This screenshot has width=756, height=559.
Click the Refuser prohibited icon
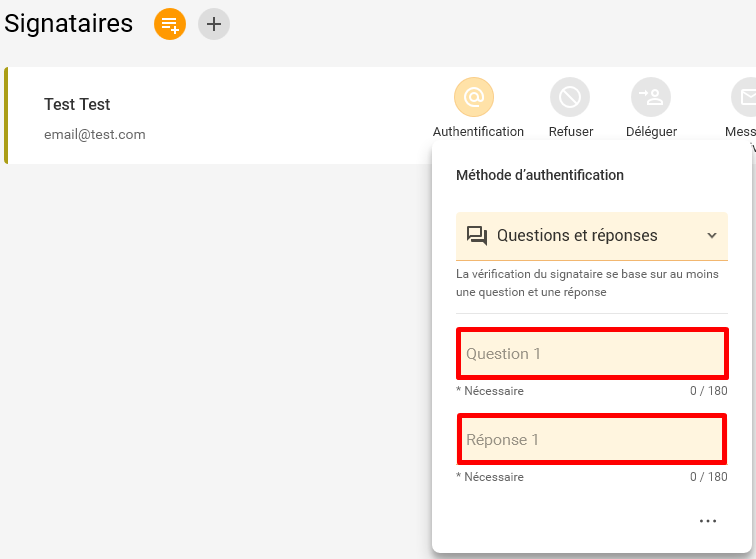pos(570,97)
